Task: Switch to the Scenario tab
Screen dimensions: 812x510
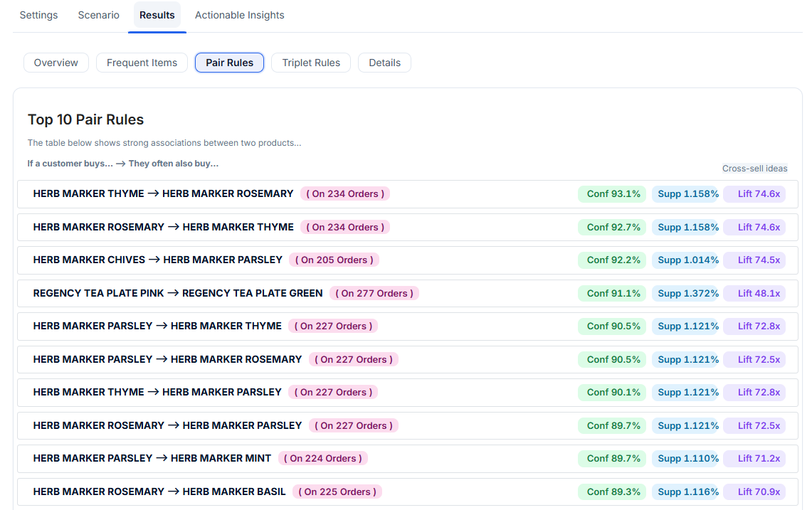Action: tap(98, 15)
